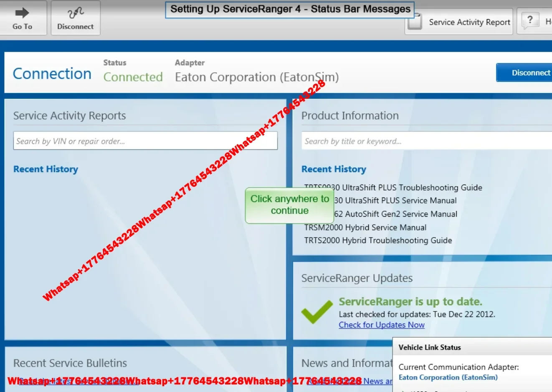Open Help via the question mark icon
The image size is (552, 392).
tap(530, 20)
